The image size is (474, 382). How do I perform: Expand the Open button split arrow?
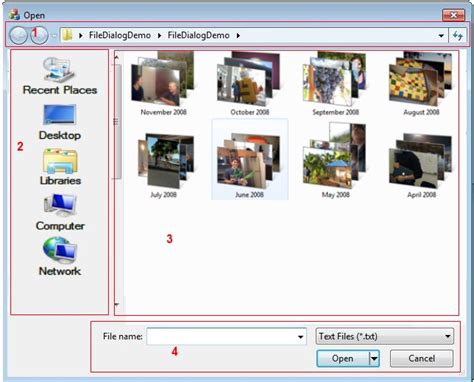pos(374,359)
